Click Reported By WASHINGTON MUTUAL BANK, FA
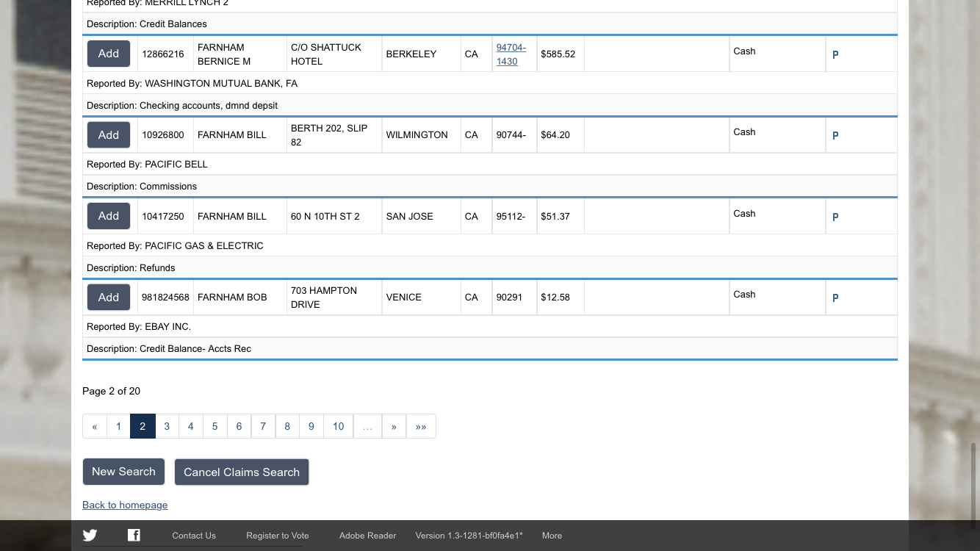This screenshot has width=980, height=551. [490, 83]
